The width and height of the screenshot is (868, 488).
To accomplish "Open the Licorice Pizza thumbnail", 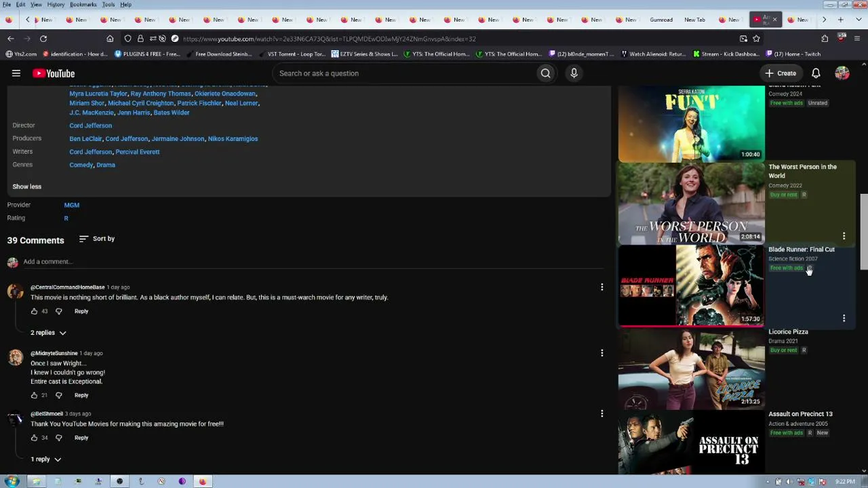I will click(691, 369).
